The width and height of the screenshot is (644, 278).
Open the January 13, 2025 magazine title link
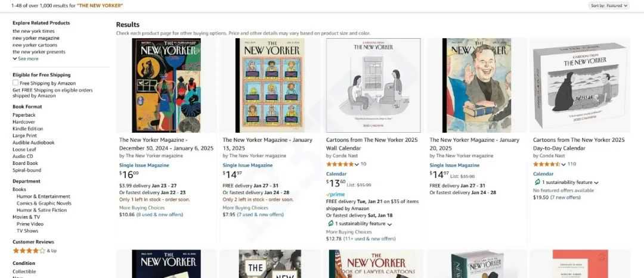coord(267,144)
